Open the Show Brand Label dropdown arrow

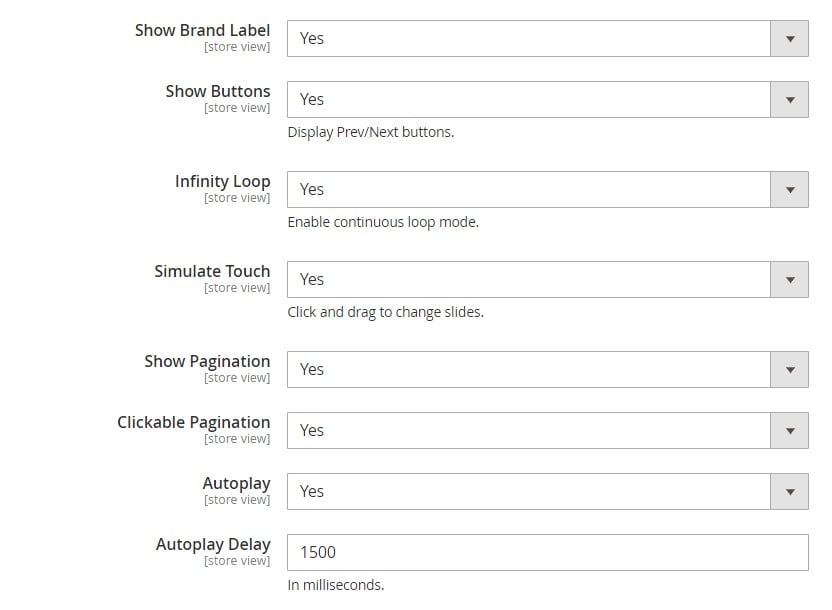[x=790, y=39]
